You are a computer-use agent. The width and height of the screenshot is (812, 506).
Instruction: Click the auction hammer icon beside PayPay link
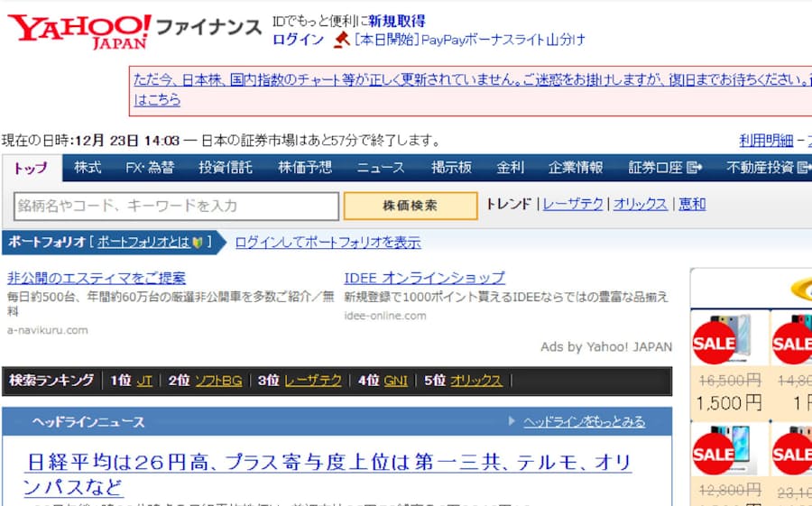coord(340,40)
